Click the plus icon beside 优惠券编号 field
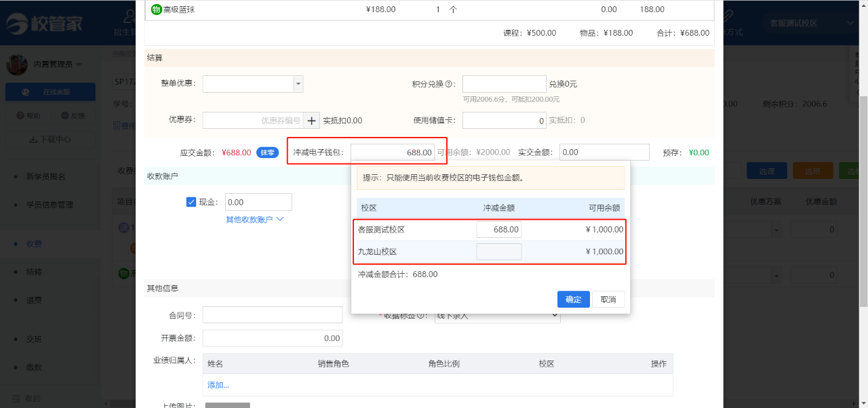The width and height of the screenshot is (868, 408). [311, 121]
